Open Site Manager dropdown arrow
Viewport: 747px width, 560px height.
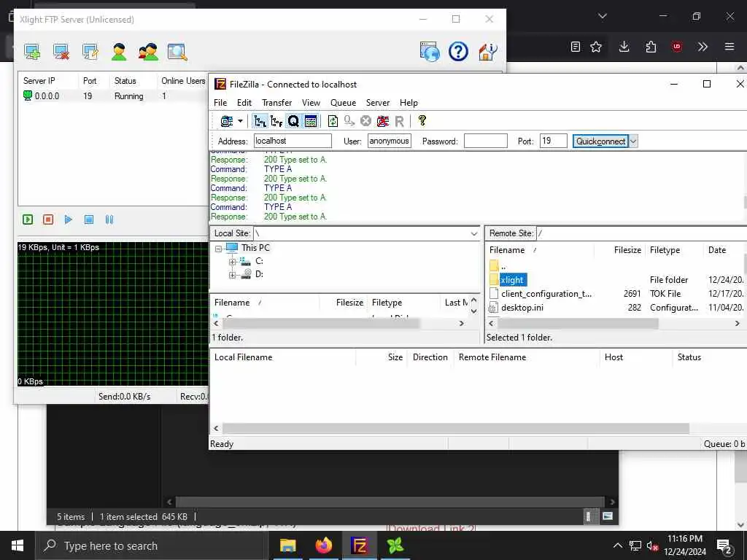point(240,121)
